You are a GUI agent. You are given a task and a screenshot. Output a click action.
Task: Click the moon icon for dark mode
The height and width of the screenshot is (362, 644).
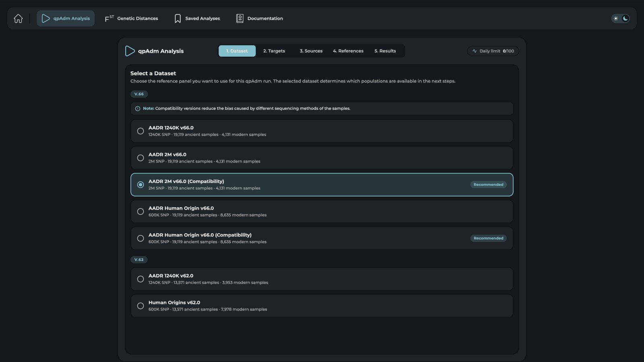point(625,19)
